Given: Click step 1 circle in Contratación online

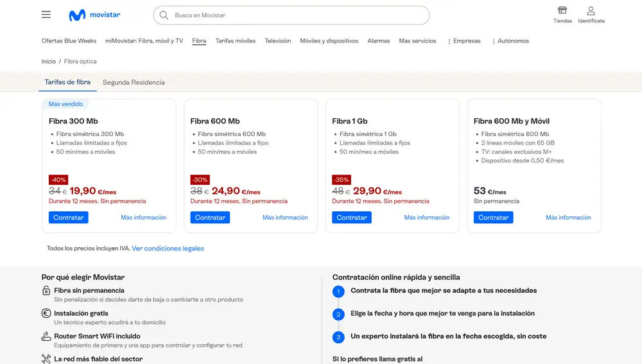Looking at the screenshot, I should coord(338,291).
